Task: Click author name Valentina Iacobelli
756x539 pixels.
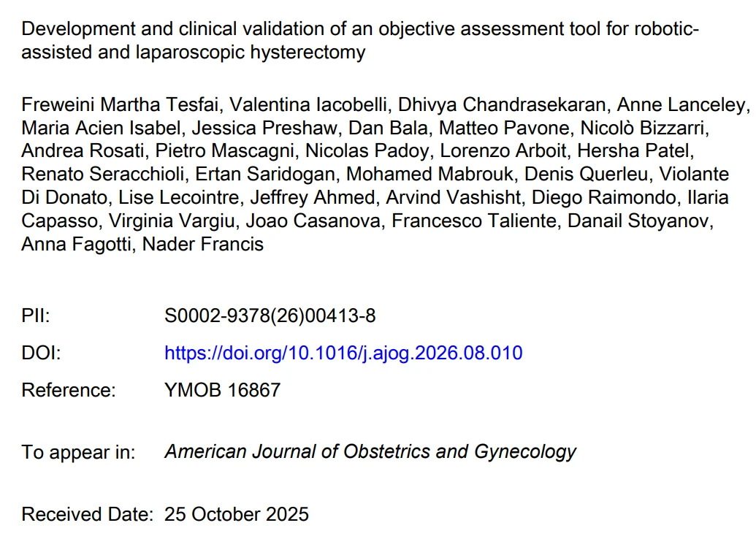Action: coord(308,104)
